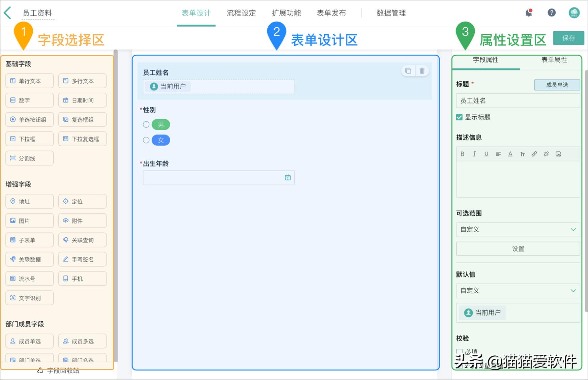This screenshot has height=380, width=588.
Task: Switch to the 流程设定 tab
Action: tap(241, 13)
